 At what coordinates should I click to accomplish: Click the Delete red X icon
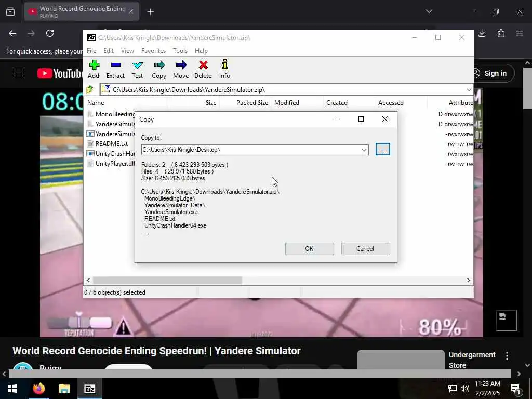point(203,69)
